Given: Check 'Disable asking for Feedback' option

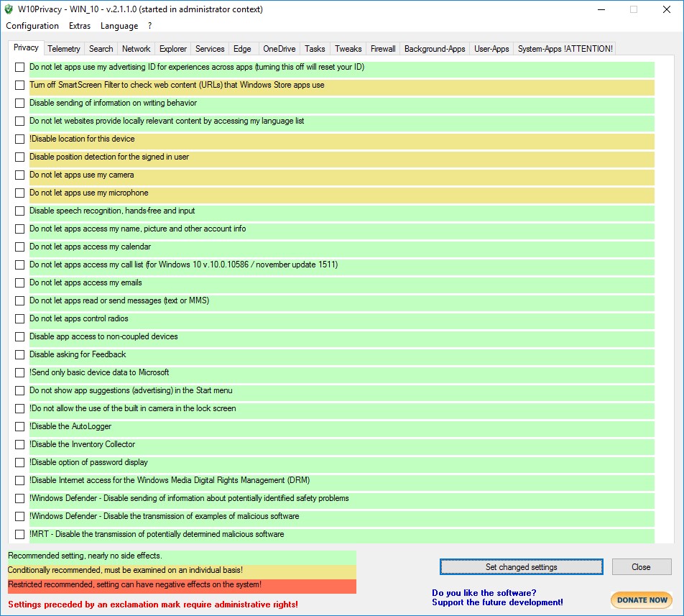Looking at the screenshot, I should pos(20,355).
